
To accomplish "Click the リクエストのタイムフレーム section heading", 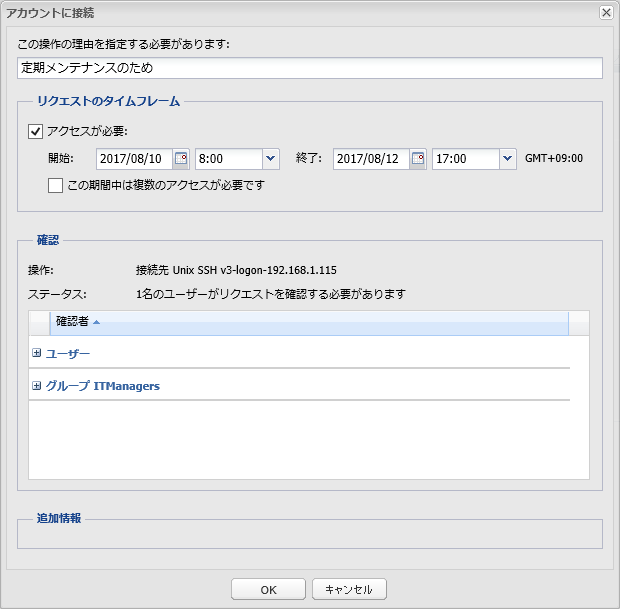I will 108,101.
